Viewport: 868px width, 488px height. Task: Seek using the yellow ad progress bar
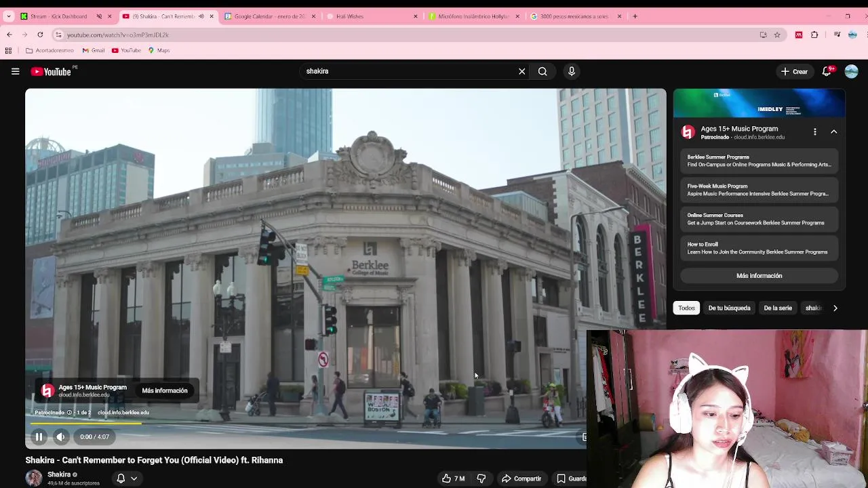click(x=86, y=424)
